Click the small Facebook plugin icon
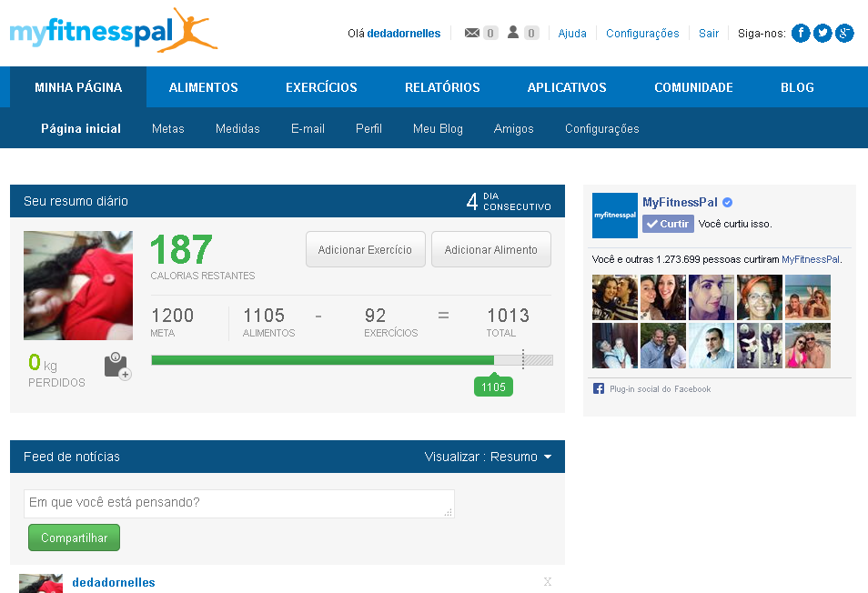Viewport: 868px width, 593px height. [x=599, y=388]
